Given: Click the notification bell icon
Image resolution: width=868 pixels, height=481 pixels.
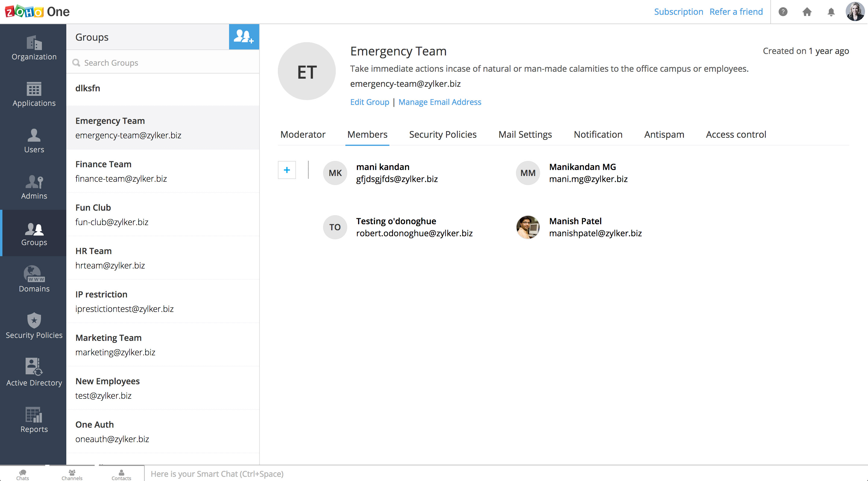Looking at the screenshot, I should pyautogui.click(x=831, y=12).
